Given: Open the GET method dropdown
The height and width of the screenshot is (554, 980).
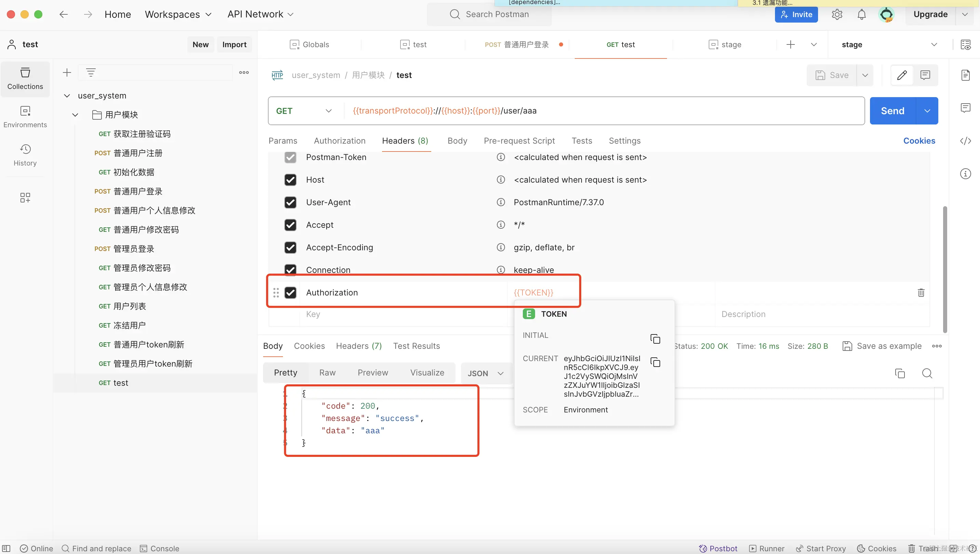Looking at the screenshot, I should pyautogui.click(x=304, y=111).
